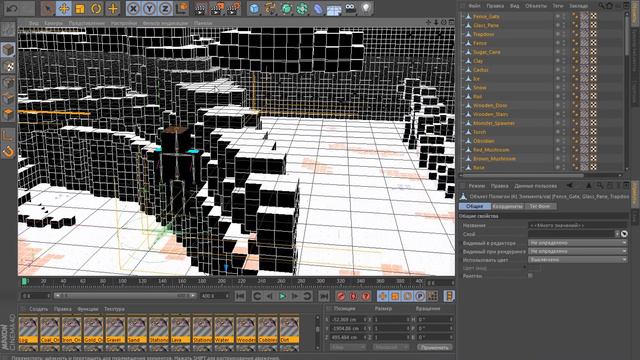
Task: Toggle the Z axis lock
Action: click(x=165, y=9)
